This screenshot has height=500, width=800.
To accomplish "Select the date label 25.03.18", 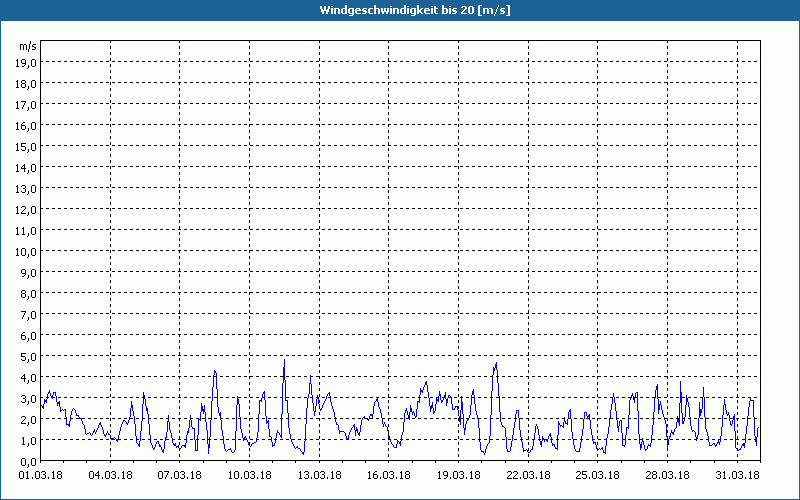I will (x=598, y=476).
